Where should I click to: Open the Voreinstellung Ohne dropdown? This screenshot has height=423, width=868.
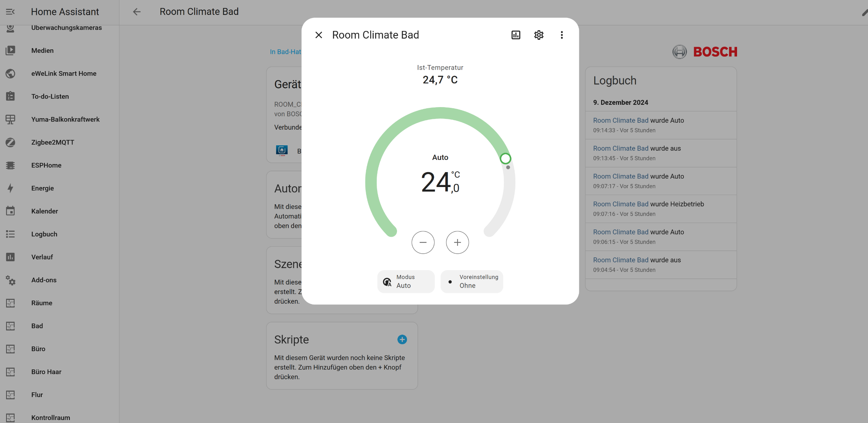coord(472,281)
